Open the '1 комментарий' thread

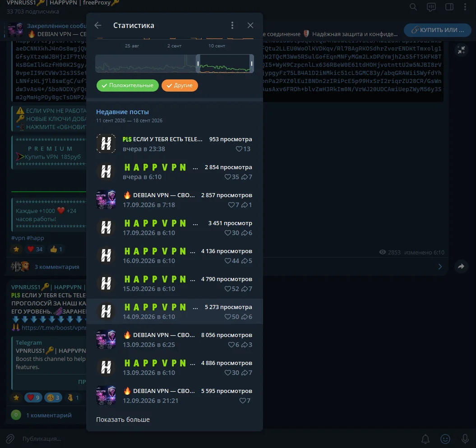tap(49, 415)
